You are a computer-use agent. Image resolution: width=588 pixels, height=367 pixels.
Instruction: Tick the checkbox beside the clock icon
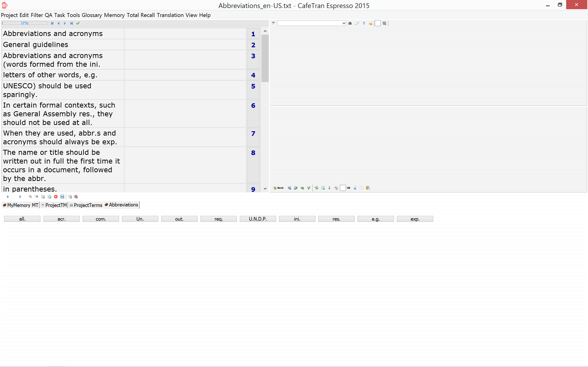point(378,23)
